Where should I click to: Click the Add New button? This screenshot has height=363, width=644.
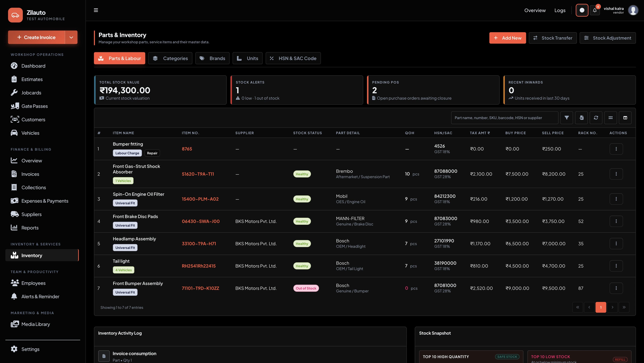pos(507,38)
